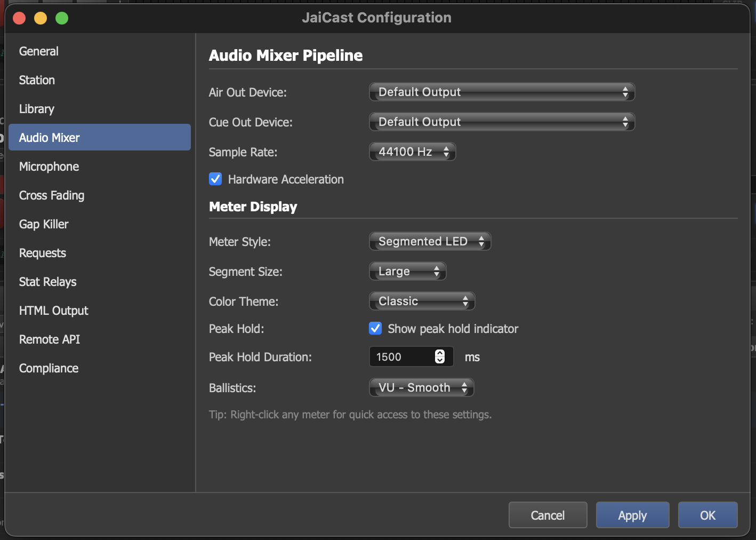The height and width of the screenshot is (540, 756).
Task: Click the right-click meter tip text
Action: click(350, 415)
